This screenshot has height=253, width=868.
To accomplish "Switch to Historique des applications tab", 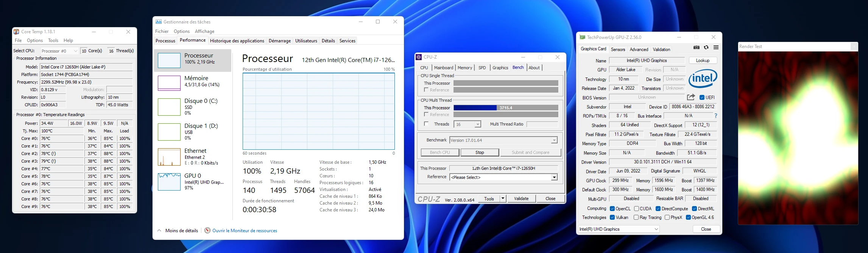I will tap(237, 41).
